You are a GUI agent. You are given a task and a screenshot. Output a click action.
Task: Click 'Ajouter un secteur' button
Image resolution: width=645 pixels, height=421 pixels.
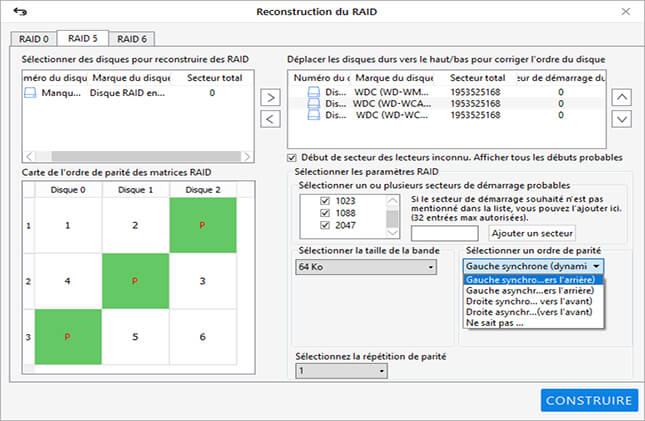pos(532,233)
